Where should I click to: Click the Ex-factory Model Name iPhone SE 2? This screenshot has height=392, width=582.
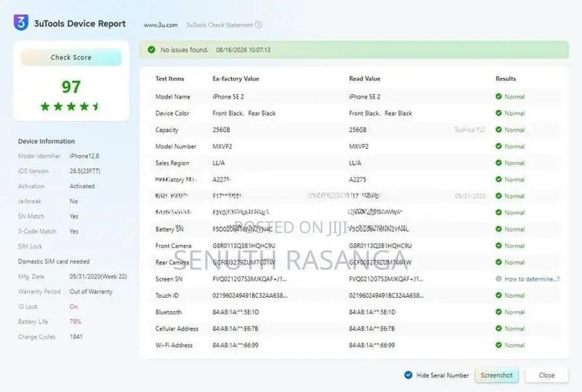coord(228,97)
